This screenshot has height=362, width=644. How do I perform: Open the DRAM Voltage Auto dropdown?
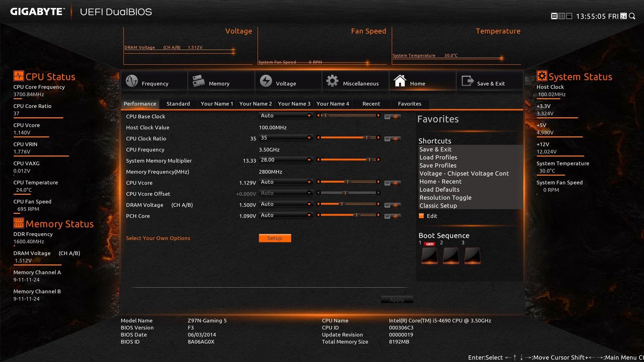pos(286,204)
